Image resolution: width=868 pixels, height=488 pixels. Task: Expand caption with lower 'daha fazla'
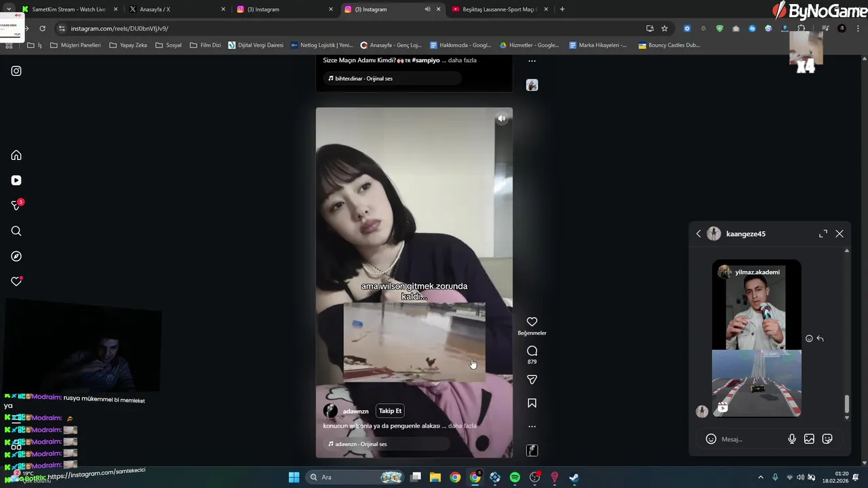click(462, 426)
